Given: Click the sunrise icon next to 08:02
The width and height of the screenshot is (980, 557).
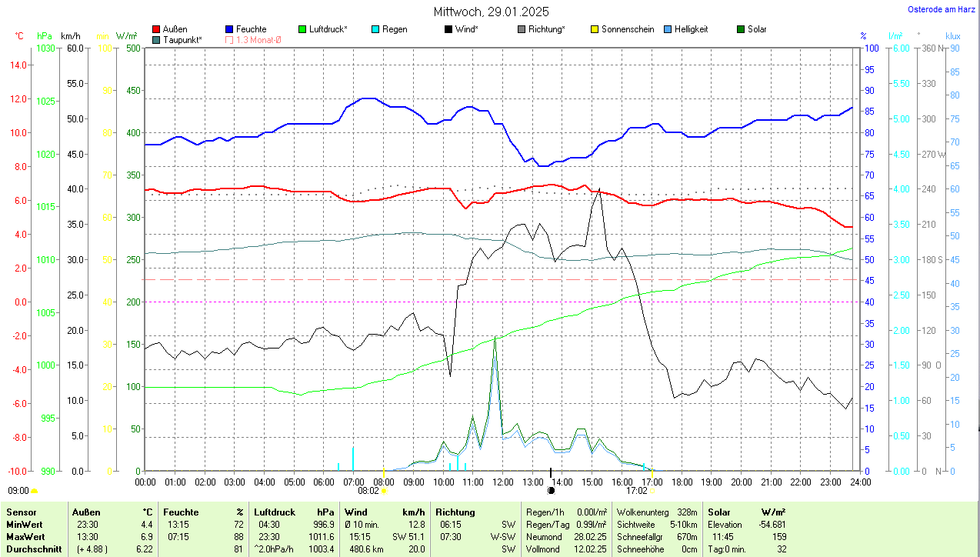Looking at the screenshot, I should 384,490.
